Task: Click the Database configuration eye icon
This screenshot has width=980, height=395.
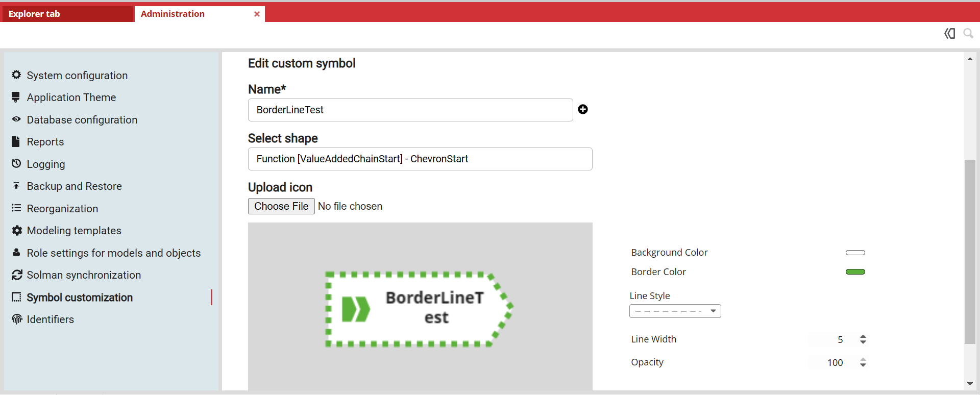Action: coord(16,119)
